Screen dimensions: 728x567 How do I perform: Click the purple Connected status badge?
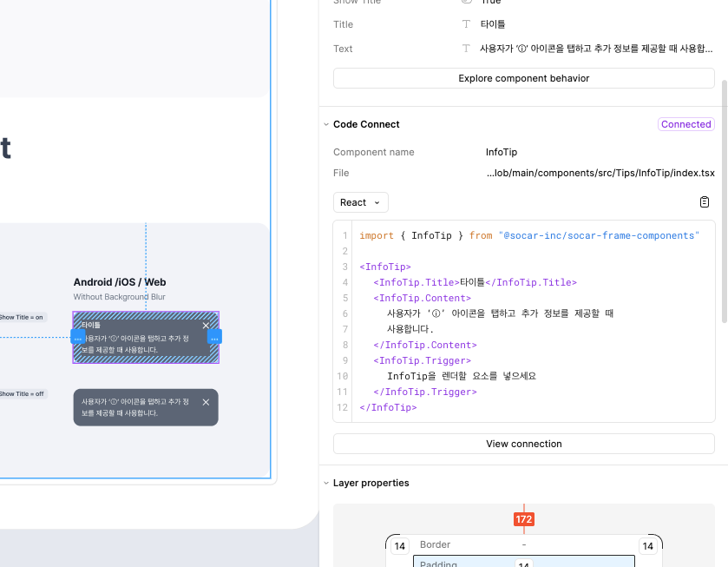pyautogui.click(x=685, y=124)
